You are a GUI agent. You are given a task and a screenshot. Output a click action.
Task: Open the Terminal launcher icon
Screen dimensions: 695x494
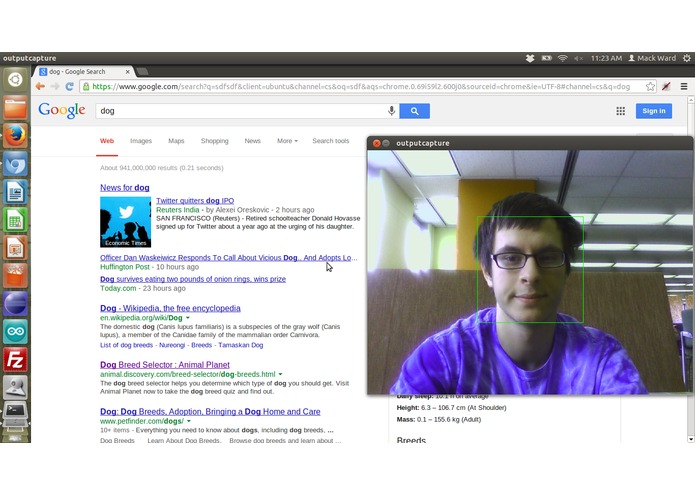pos(15,414)
